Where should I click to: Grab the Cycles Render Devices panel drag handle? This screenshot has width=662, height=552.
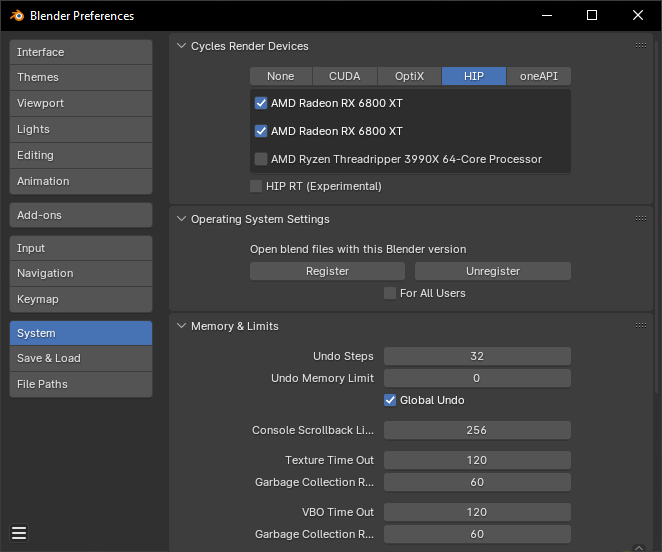pyautogui.click(x=640, y=46)
